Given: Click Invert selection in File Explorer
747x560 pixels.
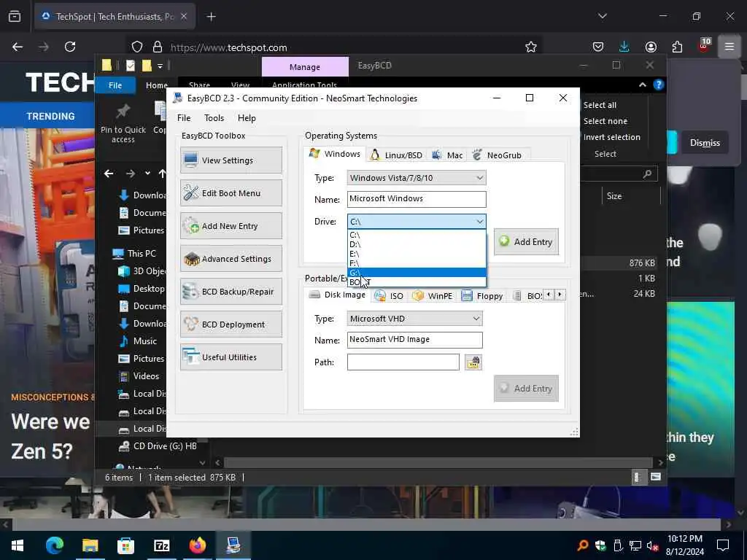Looking at the screenshot, I should pyautogui.click(x=612, y=138).
